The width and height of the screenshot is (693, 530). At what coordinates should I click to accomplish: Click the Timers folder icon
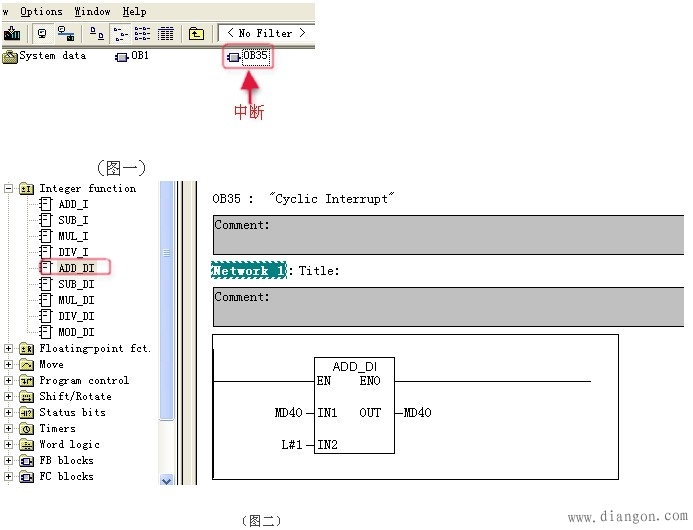pos(26,429)
